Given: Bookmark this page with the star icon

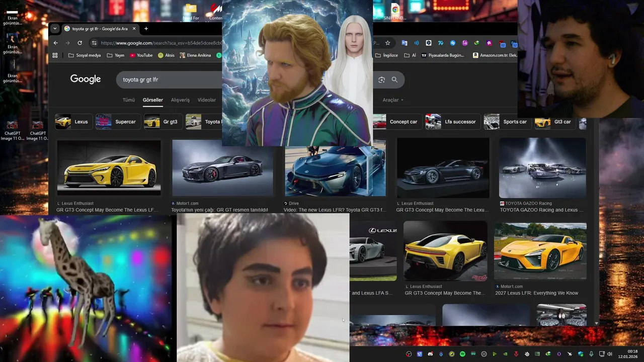Looking at the screenshot, I should [387, 43].
